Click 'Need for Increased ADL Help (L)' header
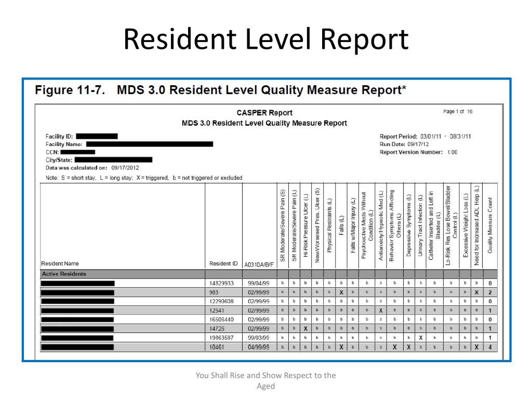 pyautogui.click(x=476, y=225)
